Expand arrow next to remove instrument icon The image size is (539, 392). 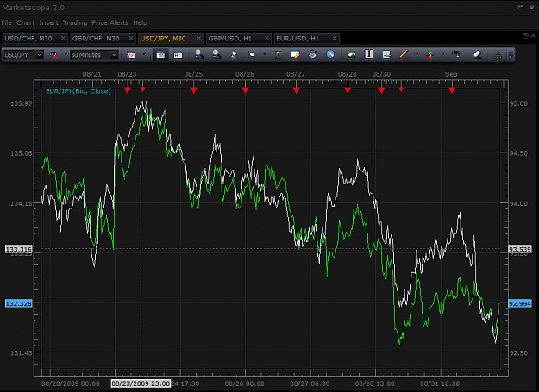click(66, 55)
